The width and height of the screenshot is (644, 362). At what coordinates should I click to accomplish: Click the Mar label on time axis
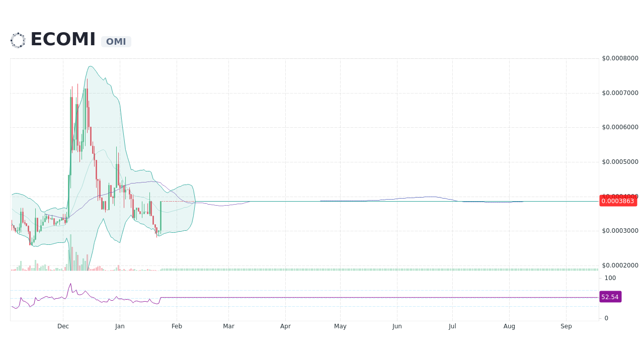click(229, 326)
